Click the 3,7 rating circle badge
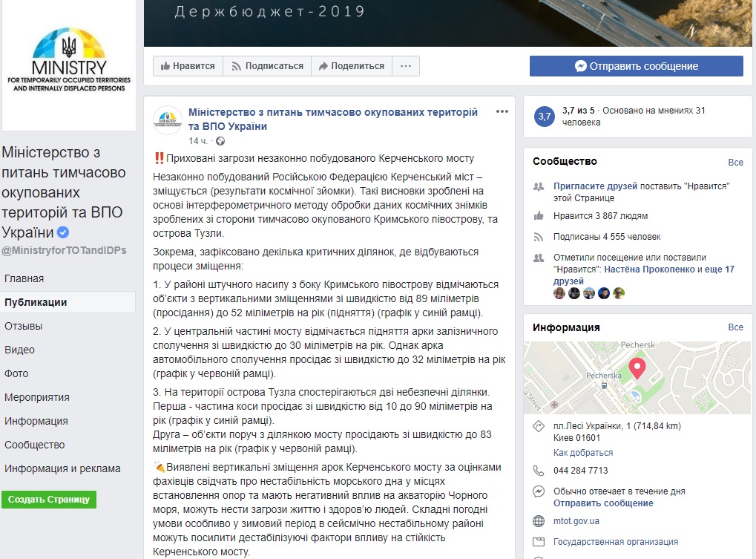 tap(545, 117)
